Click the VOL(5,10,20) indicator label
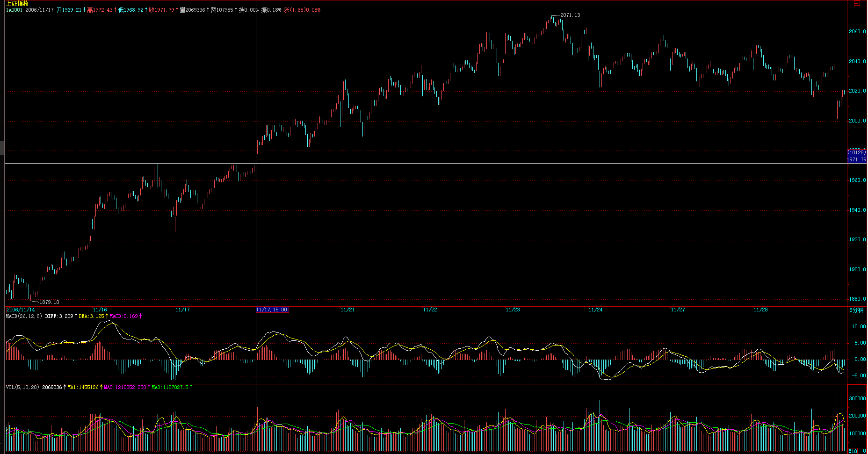The height and width of the screenshot is (454, 868). [22, 387]
